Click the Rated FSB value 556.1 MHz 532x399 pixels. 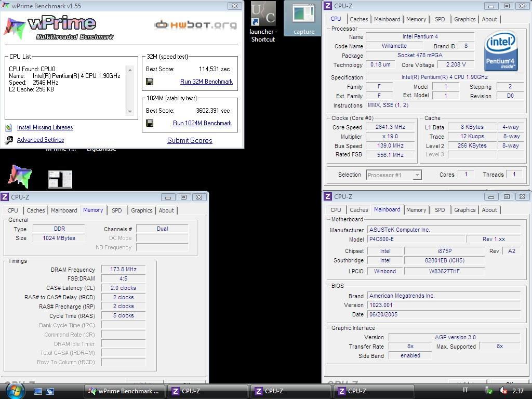click(390, 155)
